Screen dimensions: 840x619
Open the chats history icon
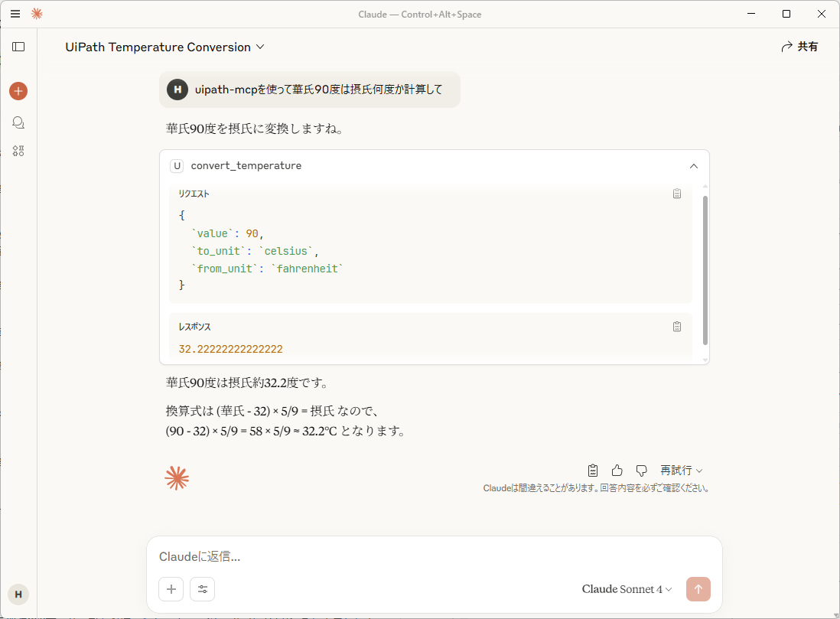click(18, 122)
